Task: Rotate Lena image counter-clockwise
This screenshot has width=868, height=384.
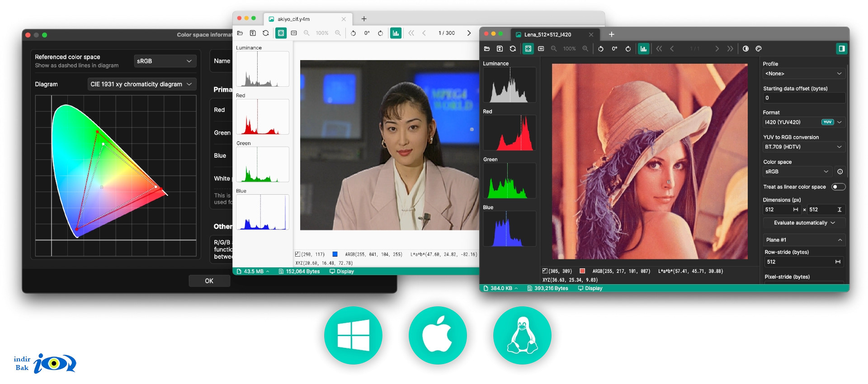Action: click(601, 49)
